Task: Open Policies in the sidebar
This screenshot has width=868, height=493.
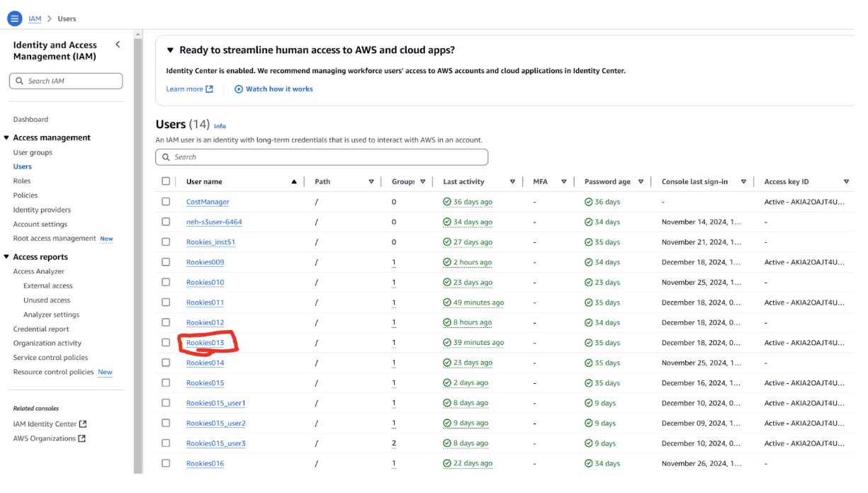Action: [x=26, y=195]
